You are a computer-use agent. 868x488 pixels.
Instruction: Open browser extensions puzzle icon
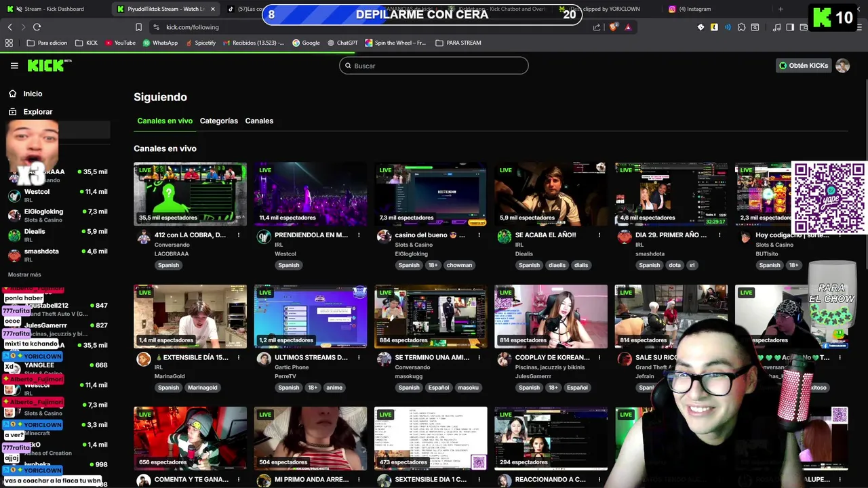coord(741,27)
